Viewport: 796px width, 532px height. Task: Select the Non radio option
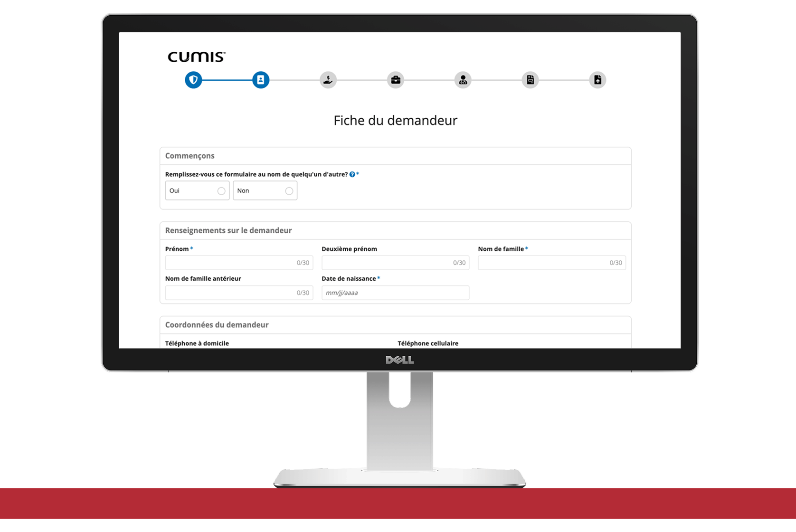click(x=265, y=190)
